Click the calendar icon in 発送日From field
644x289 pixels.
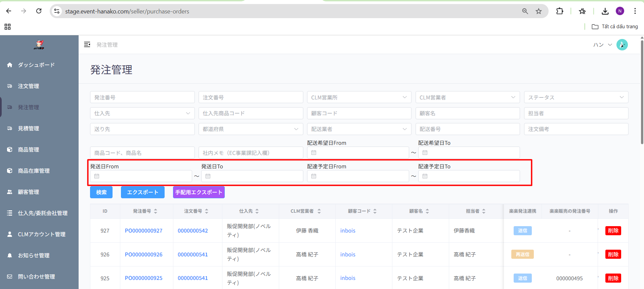(97, 176)
